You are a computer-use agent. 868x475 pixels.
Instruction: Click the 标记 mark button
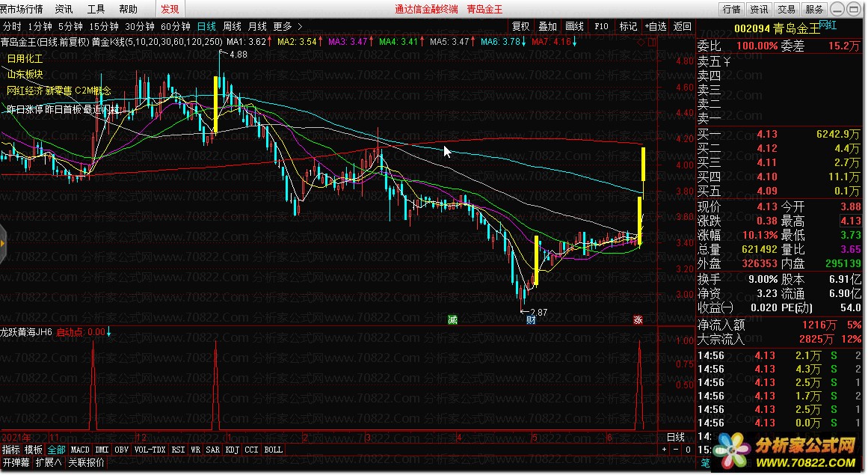tap(628, 26)
